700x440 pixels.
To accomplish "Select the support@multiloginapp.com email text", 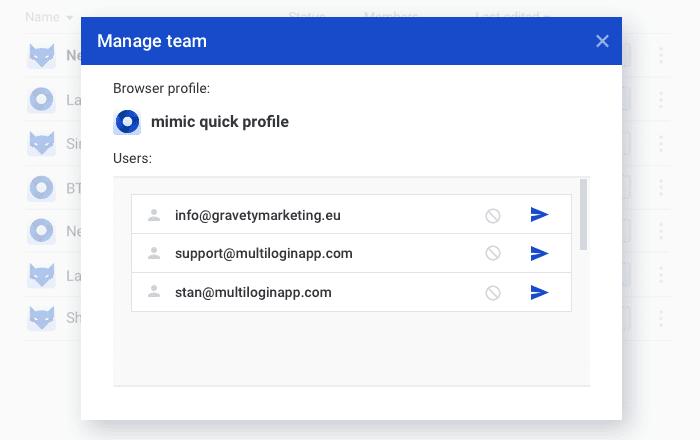I will click(x=264, y=253).
